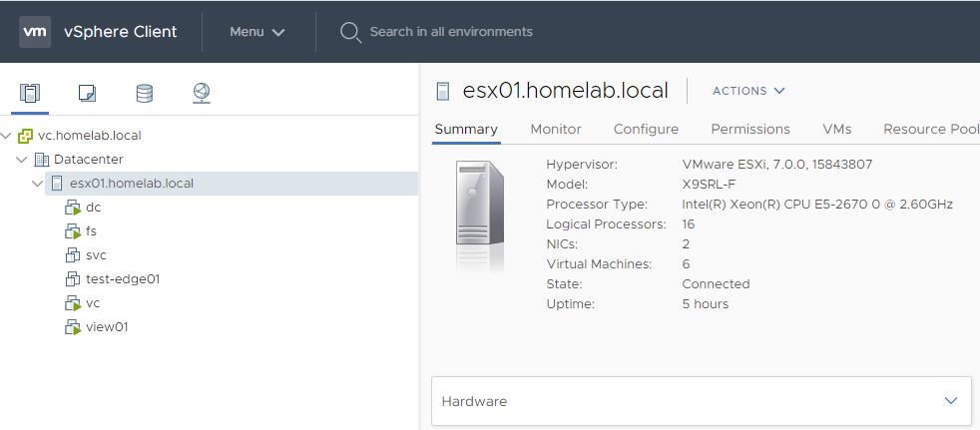Open the Configure tab
This screenshot has width=980, height=430.
click(x=646, y=130)
